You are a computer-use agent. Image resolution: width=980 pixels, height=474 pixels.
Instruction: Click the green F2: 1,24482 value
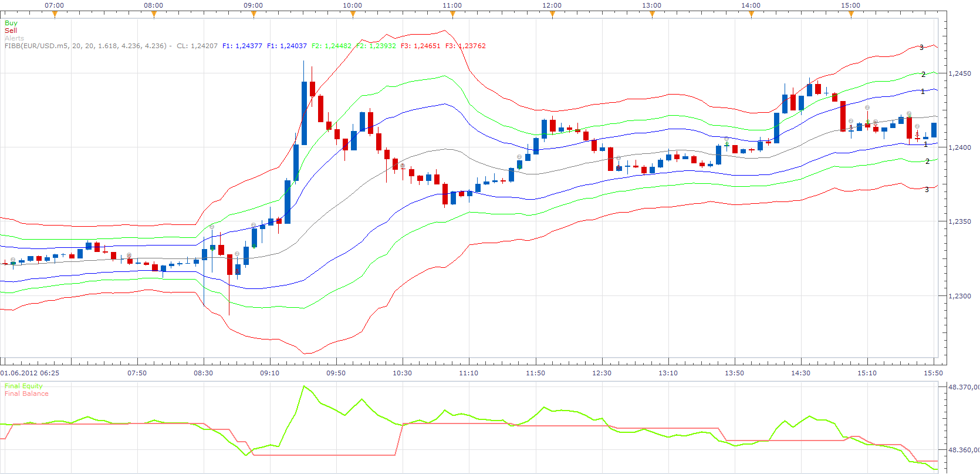(332, 46)
